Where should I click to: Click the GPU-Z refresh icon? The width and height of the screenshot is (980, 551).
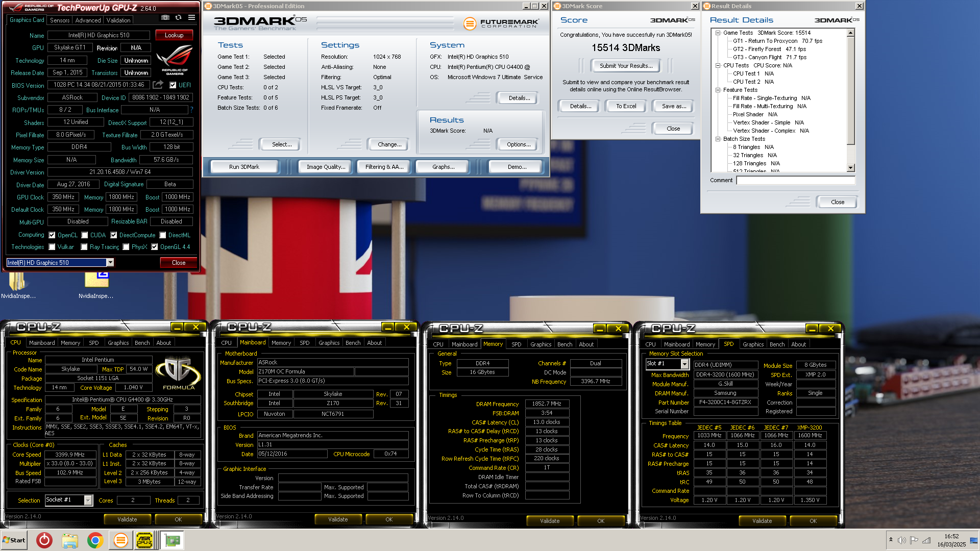point(178,17)
